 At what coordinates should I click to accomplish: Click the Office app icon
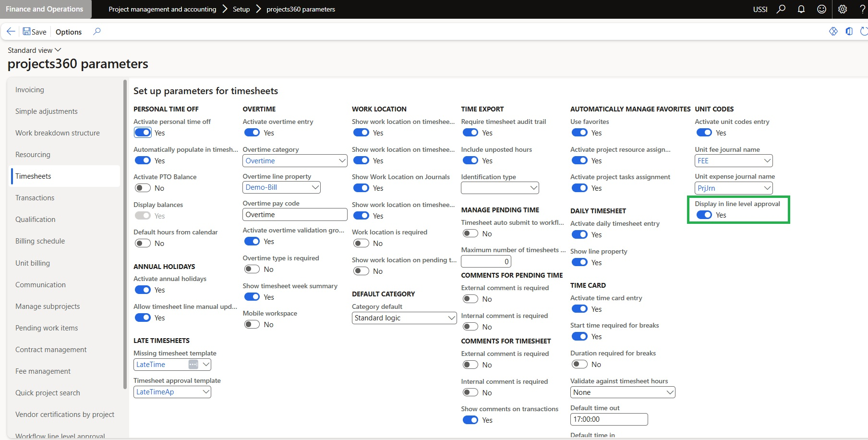[x=849, y=32]
